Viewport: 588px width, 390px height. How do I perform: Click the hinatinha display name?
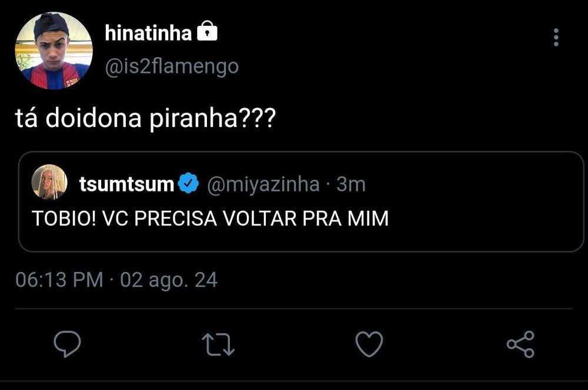(x=149, y=33)
